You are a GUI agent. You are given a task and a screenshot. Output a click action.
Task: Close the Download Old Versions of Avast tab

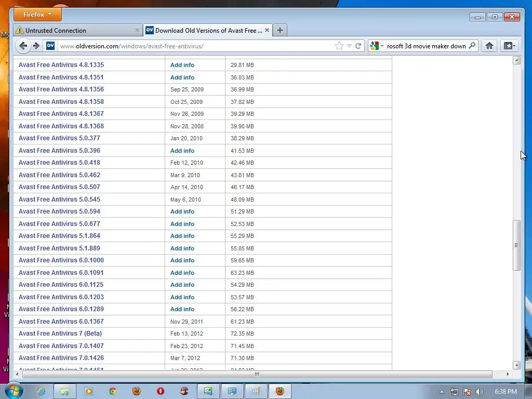click(267, 30)
